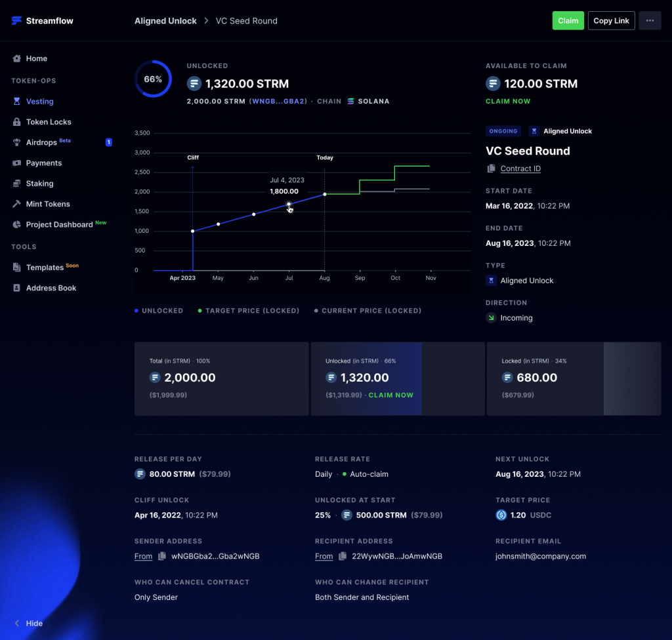Click johnsmith@company.com email

tap(541, 556)
